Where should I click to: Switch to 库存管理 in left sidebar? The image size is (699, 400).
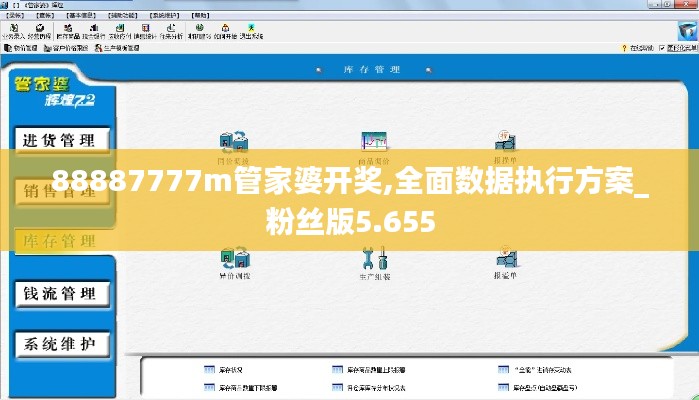tap(59, 241)
